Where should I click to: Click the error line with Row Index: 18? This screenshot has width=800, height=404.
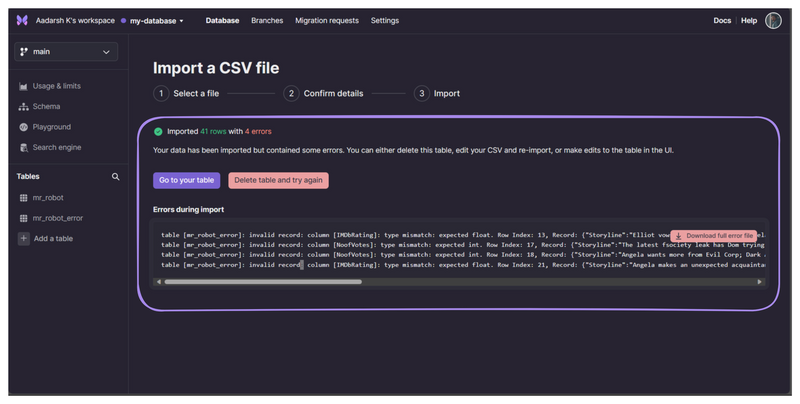point(462,255)
